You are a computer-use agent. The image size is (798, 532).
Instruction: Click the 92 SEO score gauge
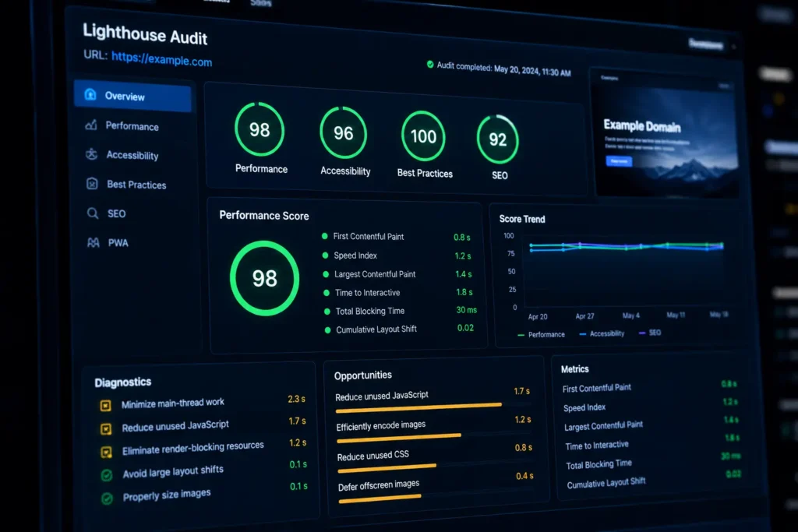coord(498,139)
